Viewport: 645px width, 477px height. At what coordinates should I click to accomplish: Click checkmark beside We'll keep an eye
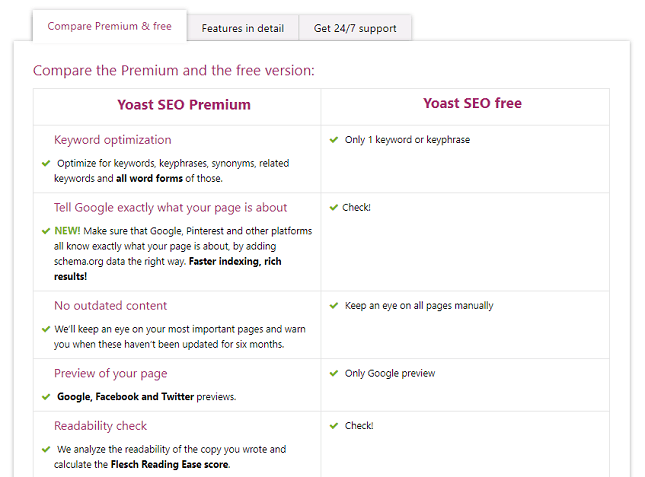[46, 329]
